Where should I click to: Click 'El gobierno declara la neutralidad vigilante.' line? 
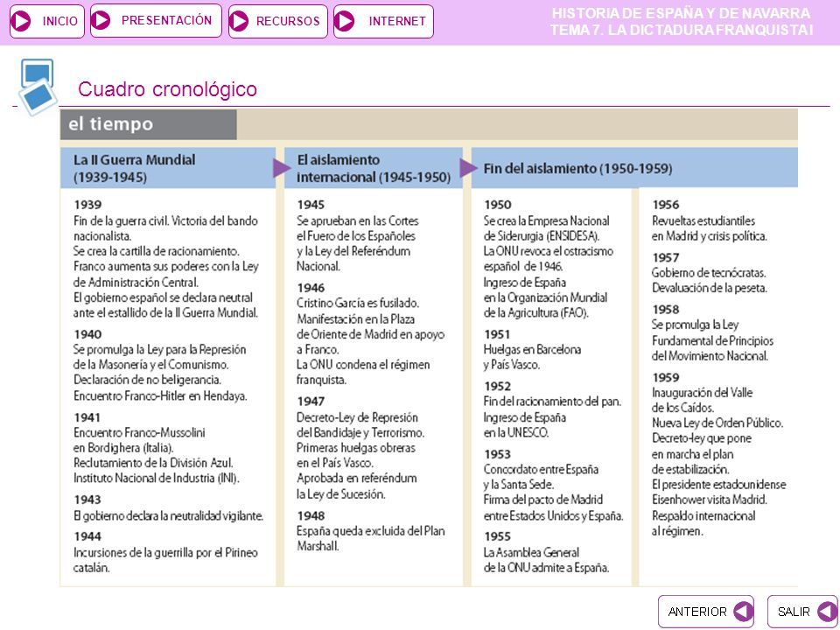[168, 516]
